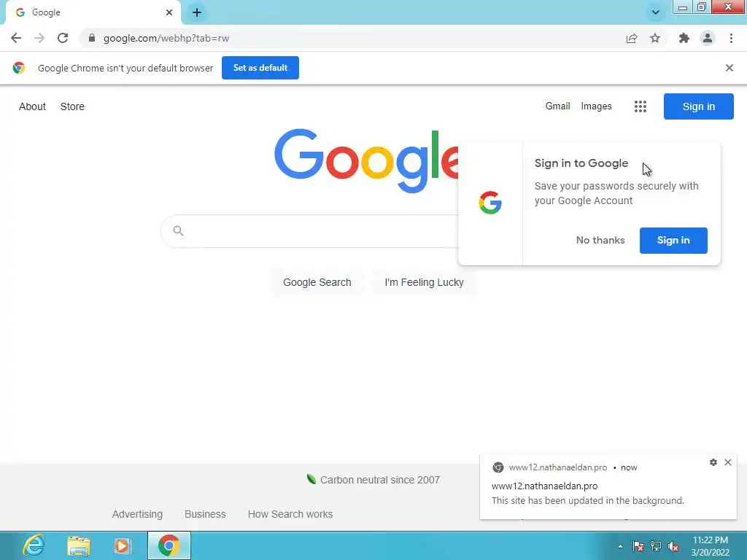Open the About link
The height and width of the screenshot is (560, 747).
[x=32, y=106]
